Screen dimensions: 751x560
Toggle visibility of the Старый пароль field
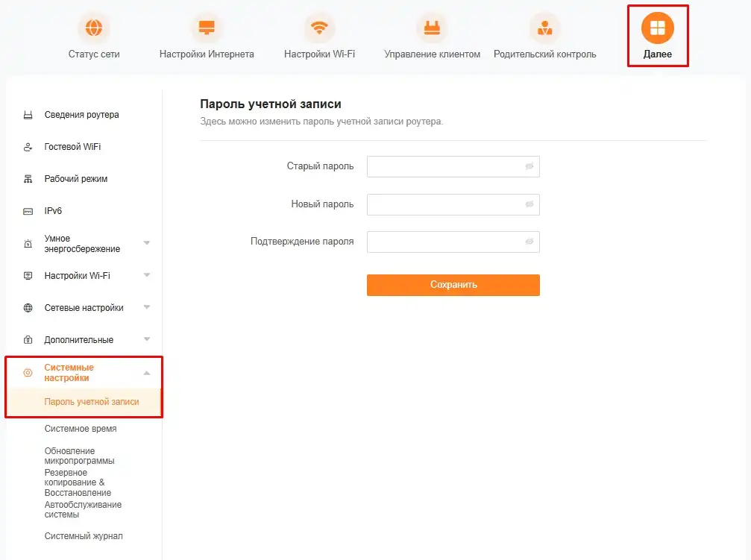(x=529, y=166)
